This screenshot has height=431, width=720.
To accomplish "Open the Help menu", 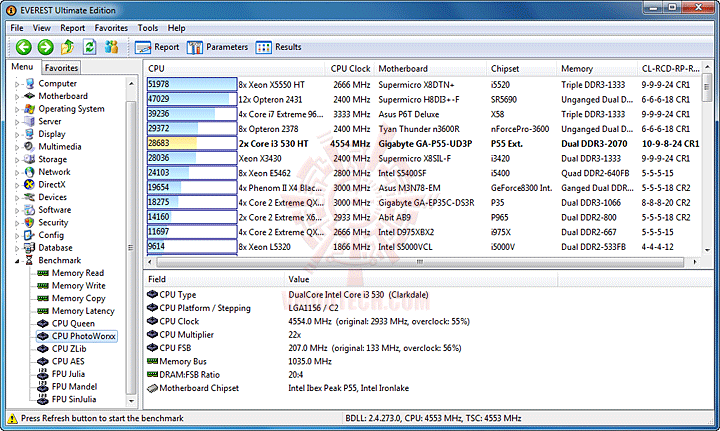I will (176, 28).
